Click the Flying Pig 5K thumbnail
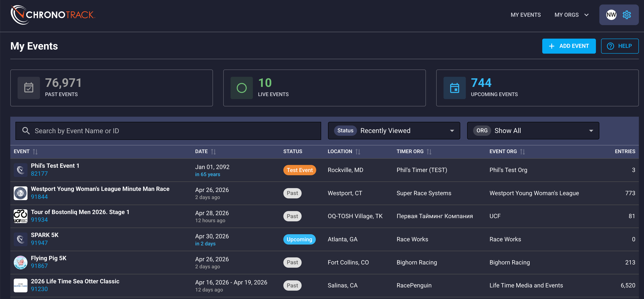 pyautogui.click(x=20, y=262)
